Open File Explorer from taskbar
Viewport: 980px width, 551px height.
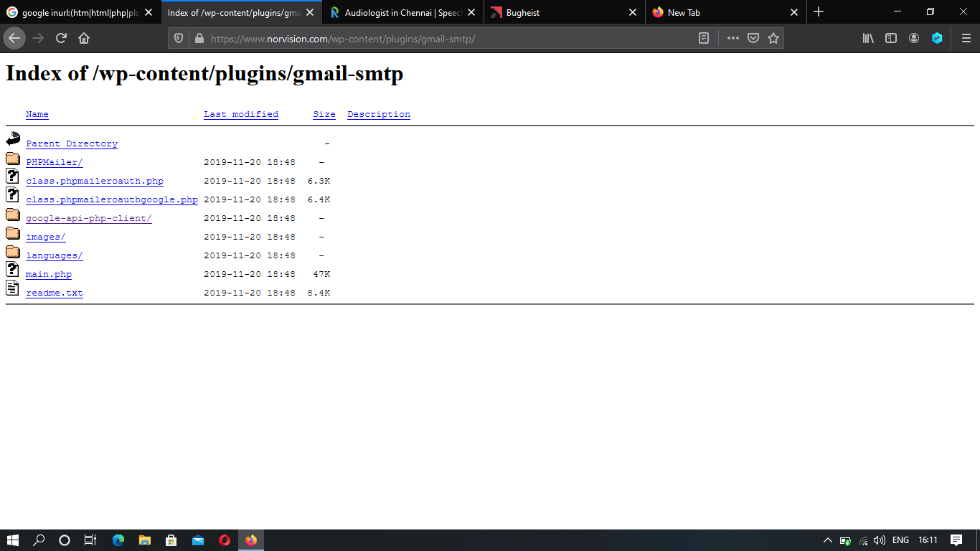(145, 540)
